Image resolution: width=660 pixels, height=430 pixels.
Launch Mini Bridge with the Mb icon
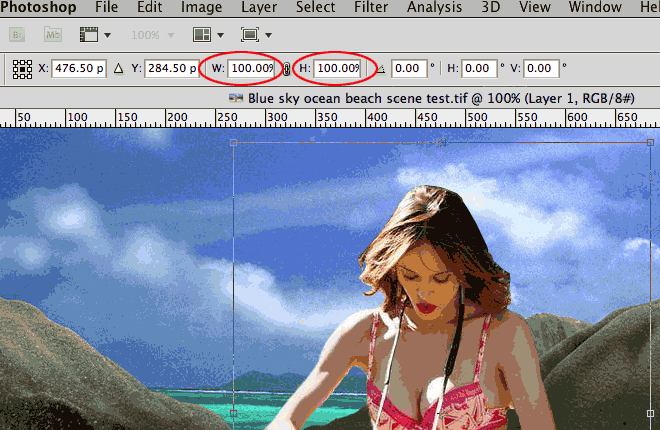click(53, 35)
